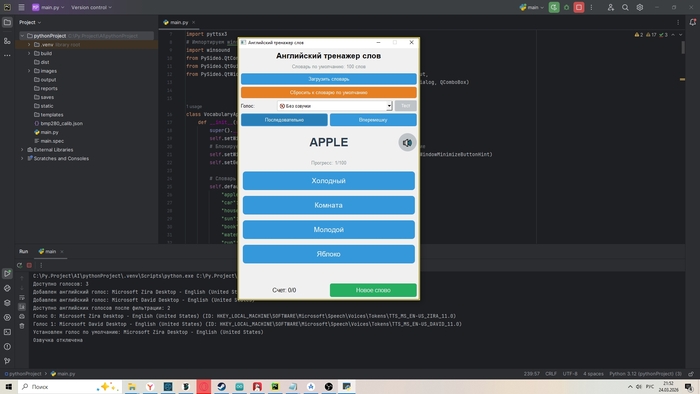Viewport: 700px width, 394px height.
Task: Clear Run console output with trash icon
Action: point(22,326)
